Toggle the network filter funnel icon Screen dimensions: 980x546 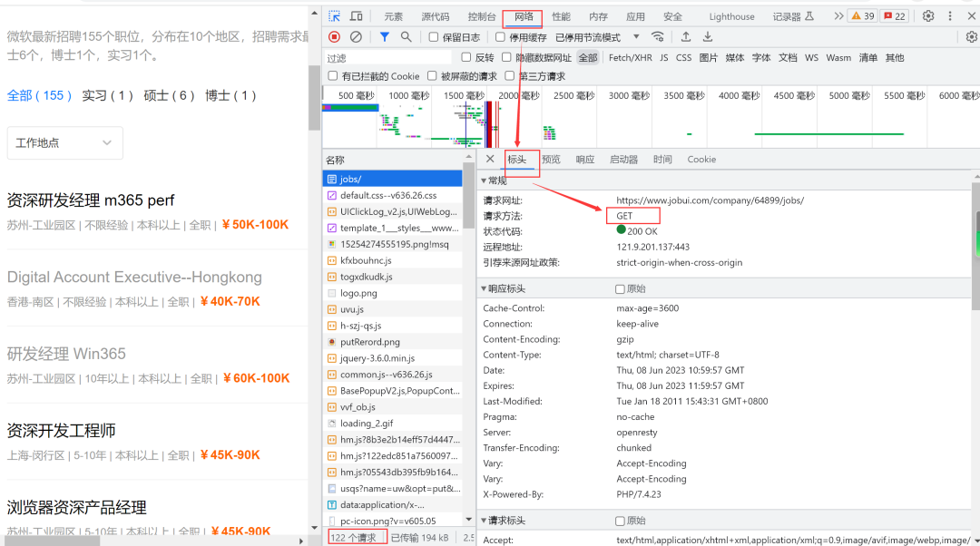(x=385, y=37)
